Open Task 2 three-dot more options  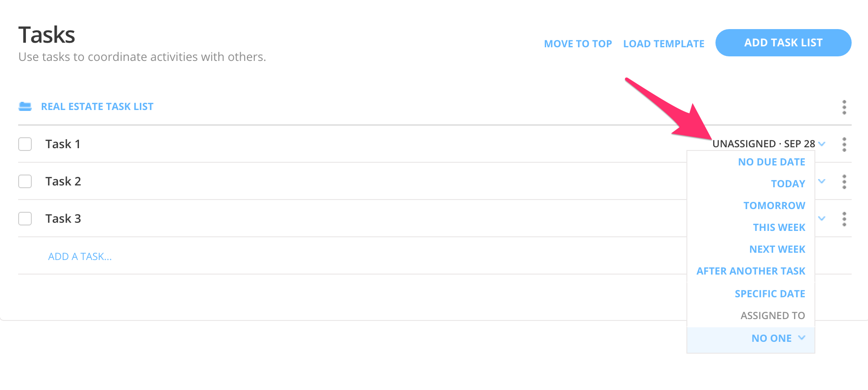point(844,182)
